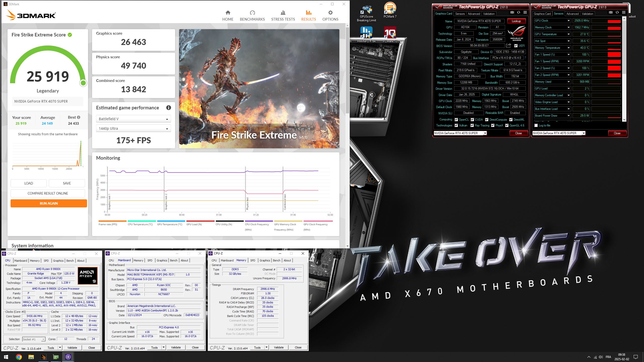This screenshot has height=362, width=644.
Task: Click info icon next to Best score
Action: pos(78,117)
